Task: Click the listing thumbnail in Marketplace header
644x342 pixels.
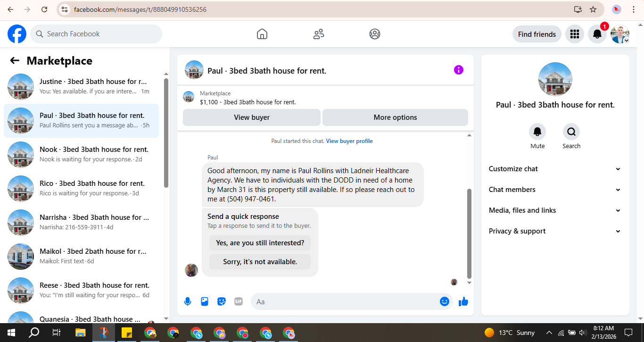Action: pyautogui.click(x=189, y=97)
